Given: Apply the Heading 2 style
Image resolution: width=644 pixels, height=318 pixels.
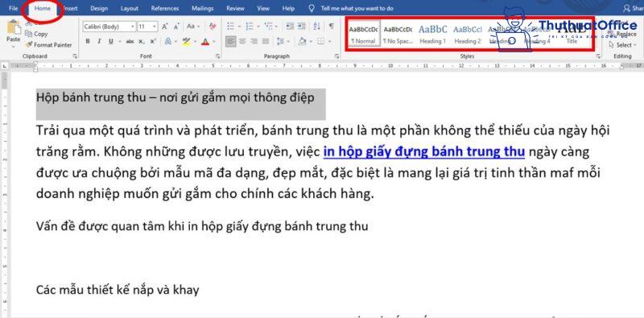Looking at the screenshot, I should click(468, 34).
